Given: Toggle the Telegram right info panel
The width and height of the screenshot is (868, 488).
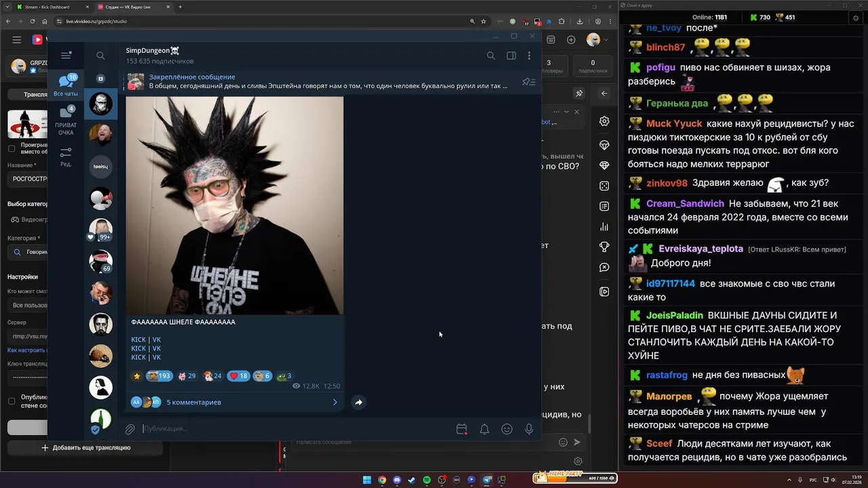Looking at the screenshot, I should 511,56.
